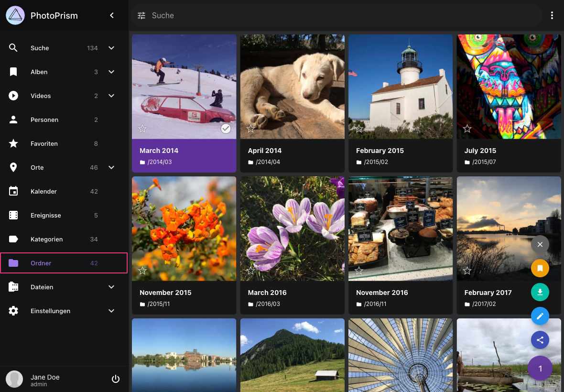The image size is (564, 392).
Task: Expand the Alben submenu chevron
Action: point(111,72)
